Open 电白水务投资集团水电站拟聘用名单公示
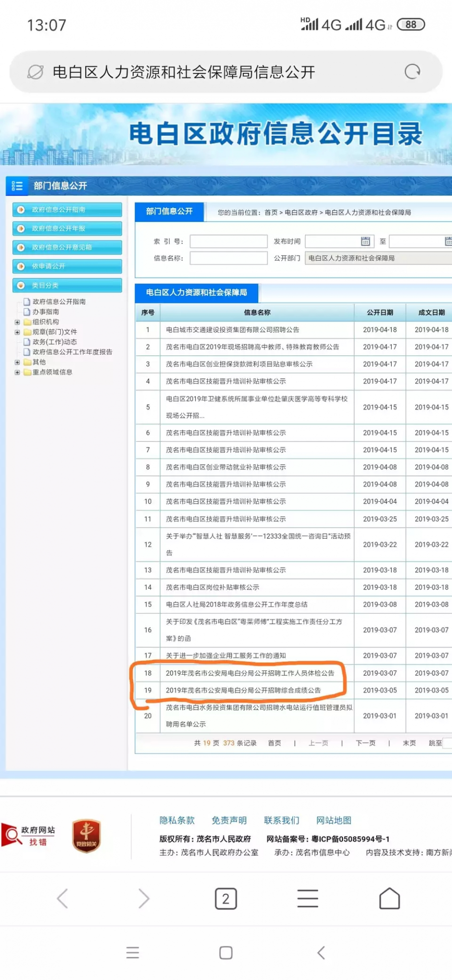 tap(259, 715)
